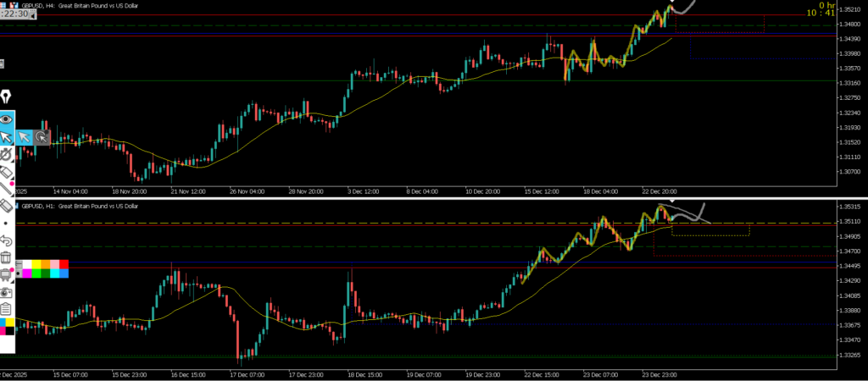Select the small dot size option
Screen dimensions: 868x381
click(x=6, y=224)
